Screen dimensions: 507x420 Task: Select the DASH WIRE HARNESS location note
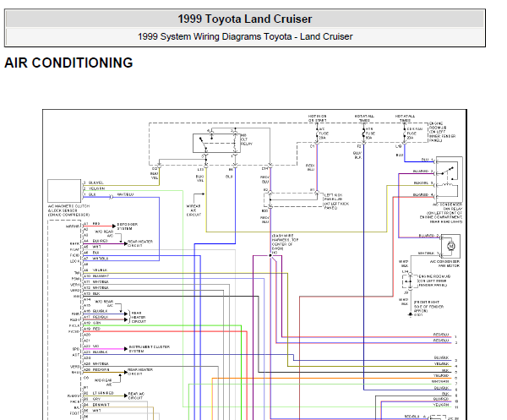tap(285, 244)
